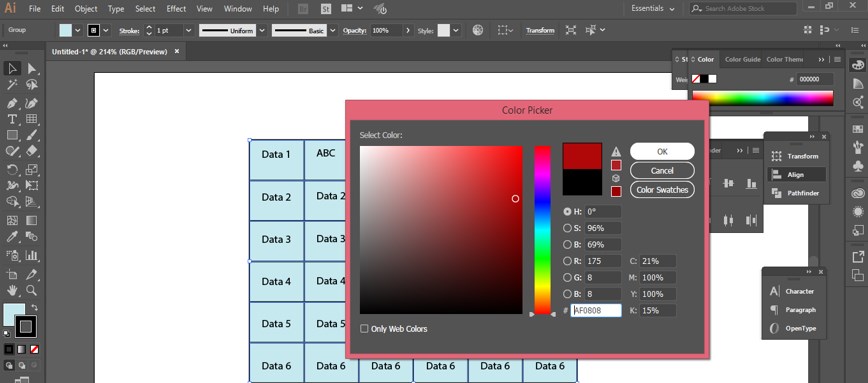Viewport: 868px width, 383px height.
Task: Enable the Only Web Colors checkbox
Action: (x=364, y=329)
